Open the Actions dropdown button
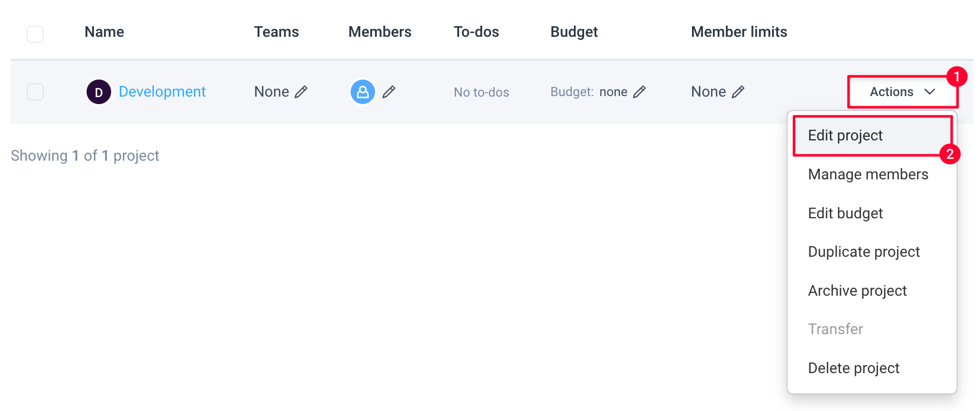980x411 pixels. click(903, 92)
